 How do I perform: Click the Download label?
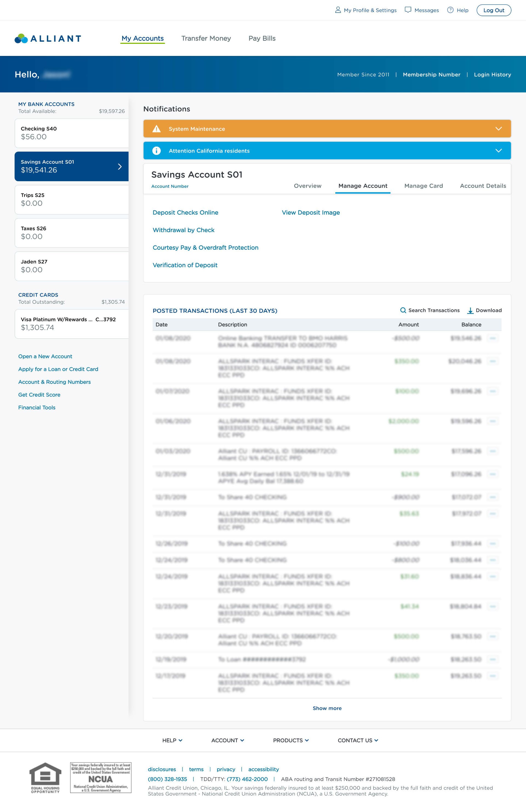point(488,310)
